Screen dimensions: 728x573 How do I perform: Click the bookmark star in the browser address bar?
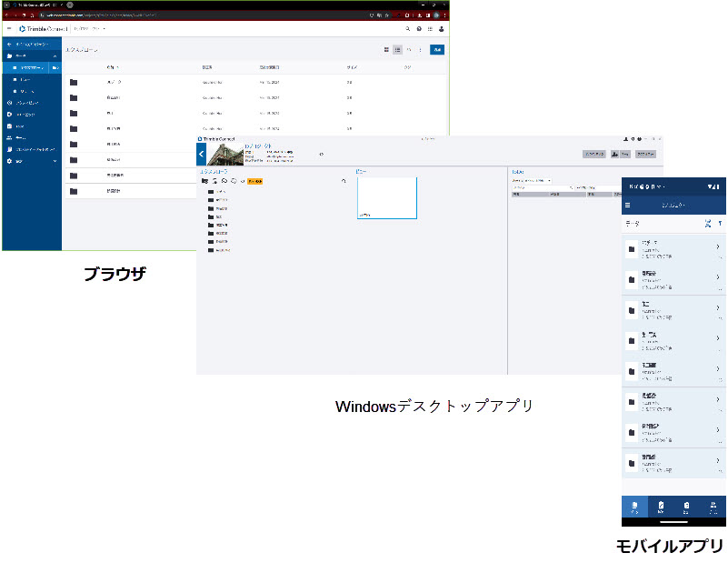pyautogui.click(x=387, y=15)
